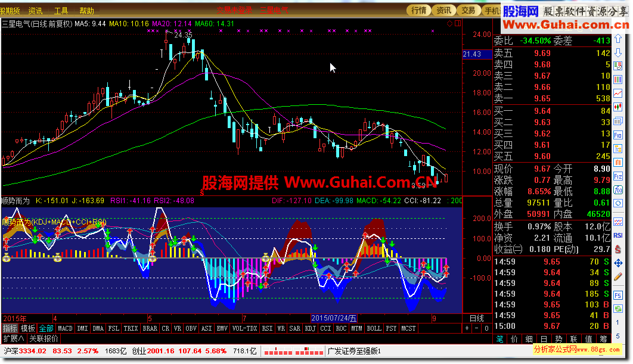The height and width of the screenshot is (364, 633).
Task: Select the 价 tab under trade list
Action: tap(514, 339)
